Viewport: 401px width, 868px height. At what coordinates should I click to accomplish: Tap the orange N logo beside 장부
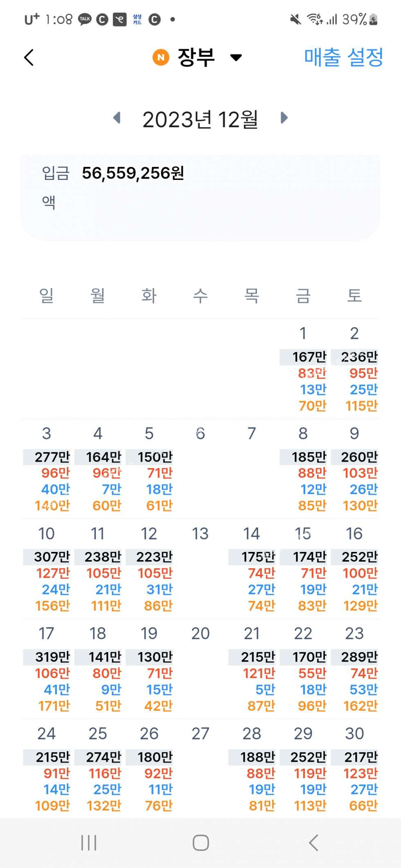click(x=161, y=58)
